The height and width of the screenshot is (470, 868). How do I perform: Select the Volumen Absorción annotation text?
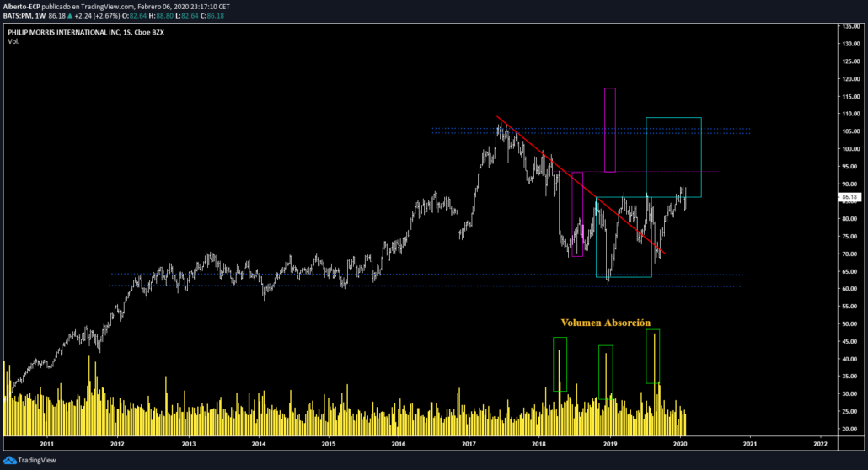[606, 323]
